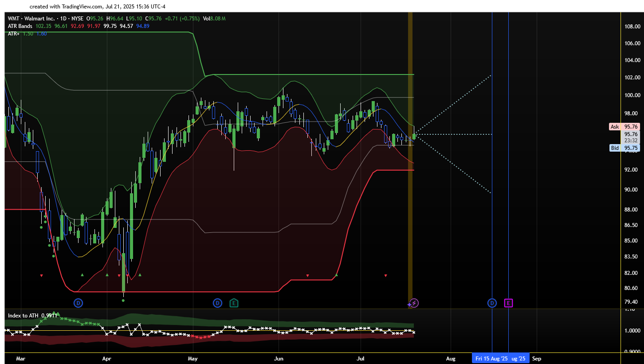Click the May dividend D marker
644x364 pixels.
pyautogui.click(x=217, y=303)
